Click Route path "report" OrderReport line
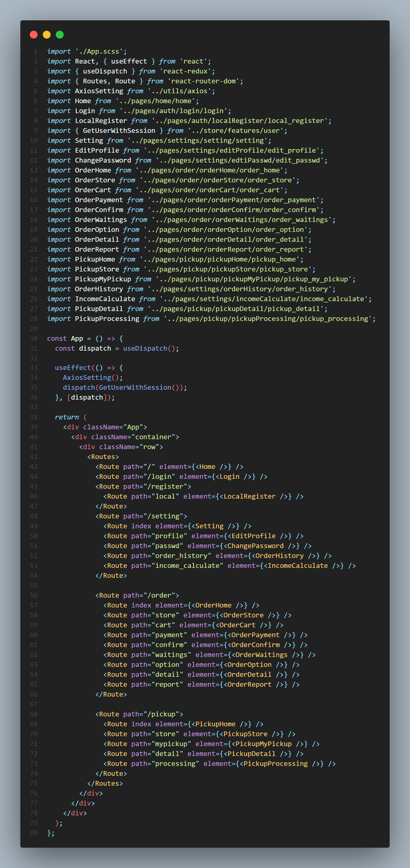The image size is (410, 868). 201,685
